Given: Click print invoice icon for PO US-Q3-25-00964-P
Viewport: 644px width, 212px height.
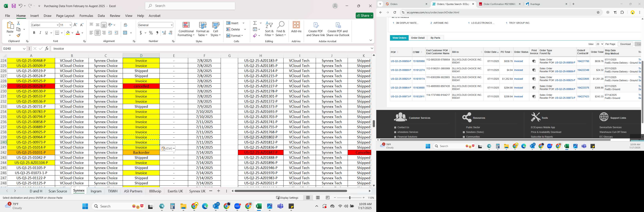Looking at the screenshot, I should [534, 88].
